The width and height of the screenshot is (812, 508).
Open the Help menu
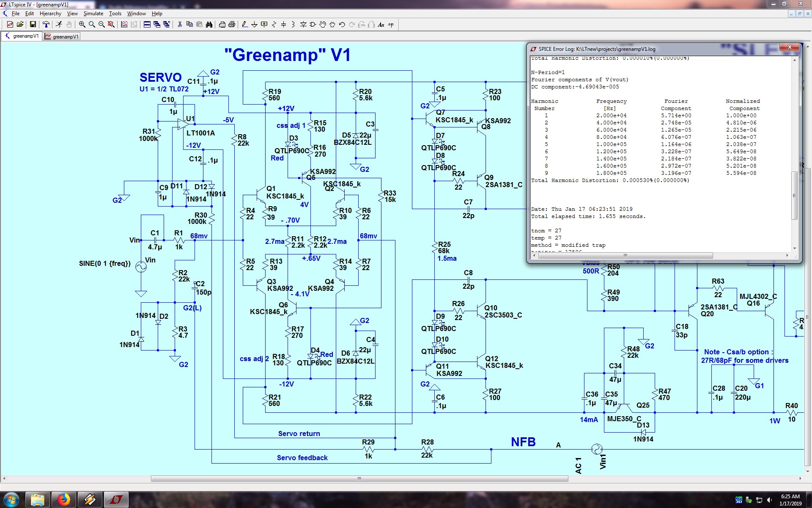tap(157, 14)
